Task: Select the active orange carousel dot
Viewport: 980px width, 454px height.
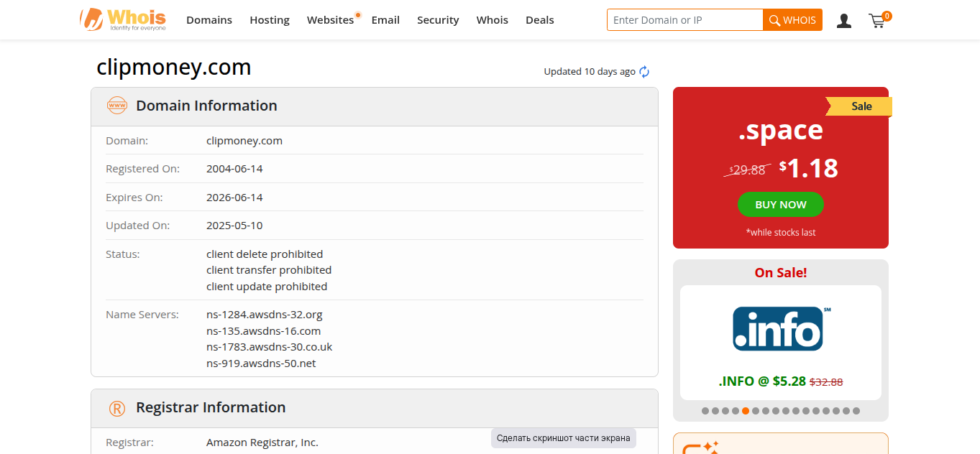Action: pos(746,412)
